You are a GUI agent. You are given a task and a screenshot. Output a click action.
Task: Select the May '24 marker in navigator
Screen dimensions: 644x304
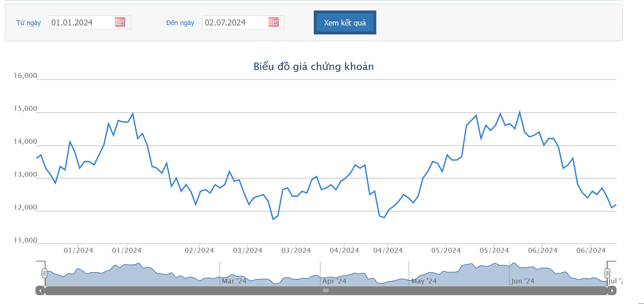[424, 281]
